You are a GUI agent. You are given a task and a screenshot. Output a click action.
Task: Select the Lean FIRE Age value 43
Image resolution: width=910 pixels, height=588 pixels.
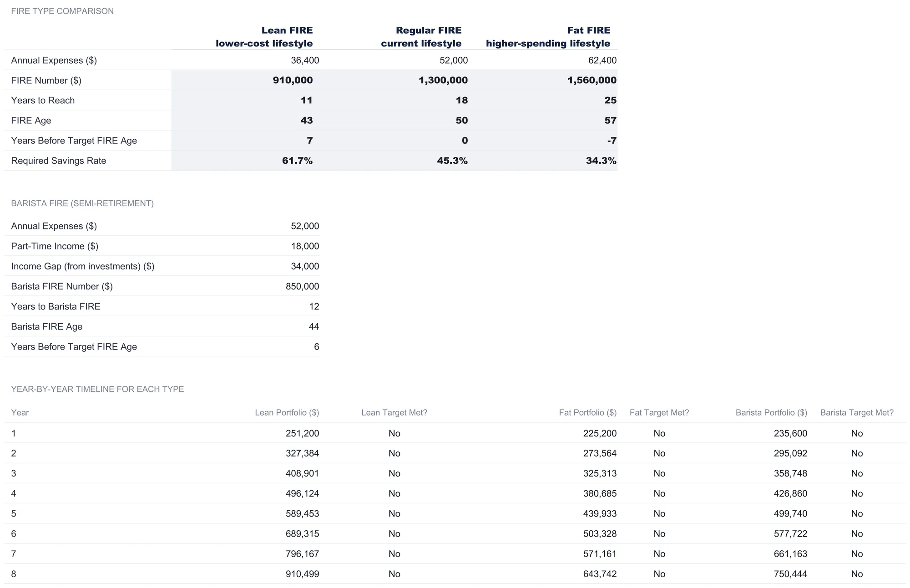point(307,121)
